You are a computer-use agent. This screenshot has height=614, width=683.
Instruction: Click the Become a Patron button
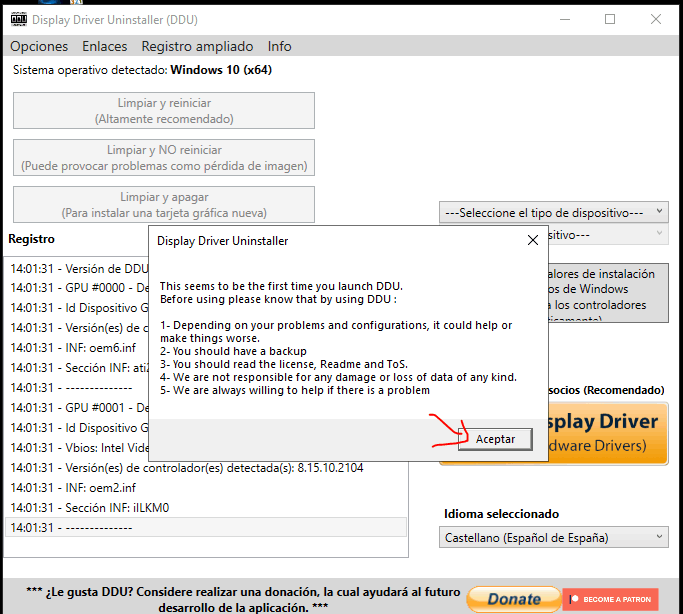610,599
